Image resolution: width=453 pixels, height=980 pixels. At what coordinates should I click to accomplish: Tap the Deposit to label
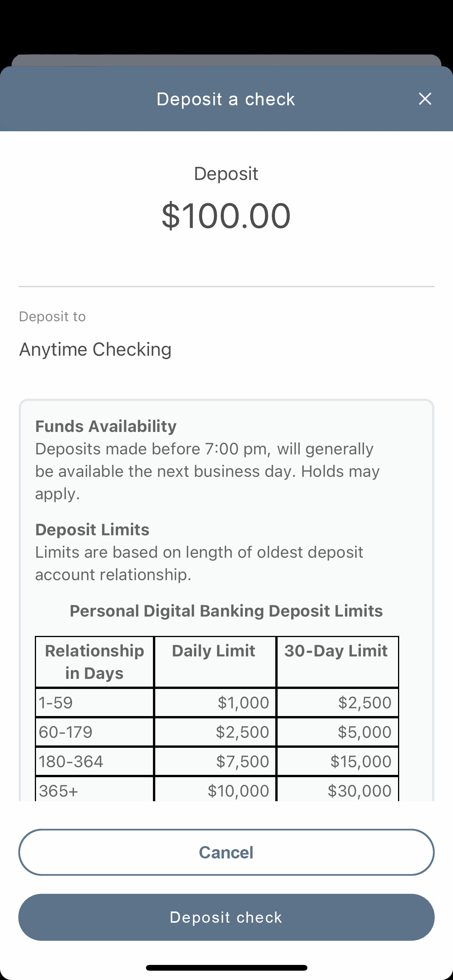coord(52,317)
